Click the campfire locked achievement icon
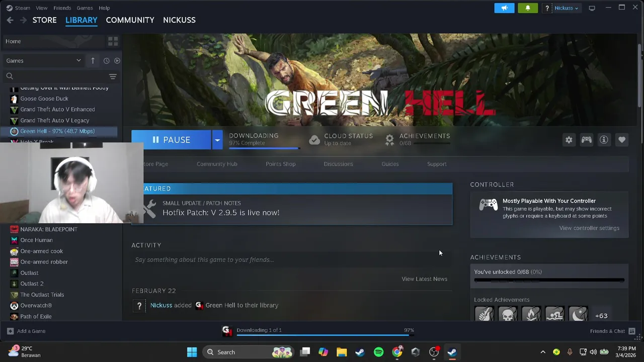This screenshot has height=362, width=644. click(x=531, y=315)
